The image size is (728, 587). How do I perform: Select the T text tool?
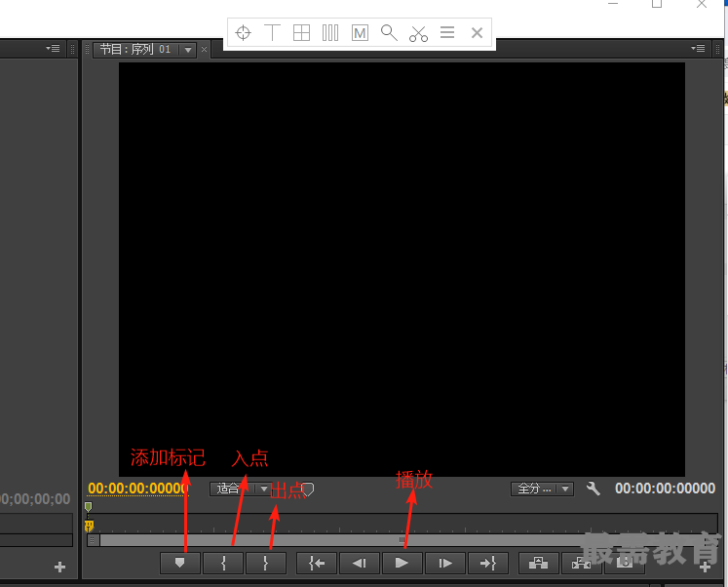(272, 33)
